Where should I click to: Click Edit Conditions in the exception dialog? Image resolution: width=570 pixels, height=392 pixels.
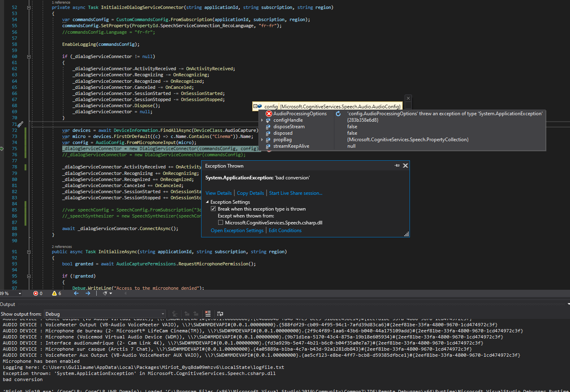tap(285, 230)
